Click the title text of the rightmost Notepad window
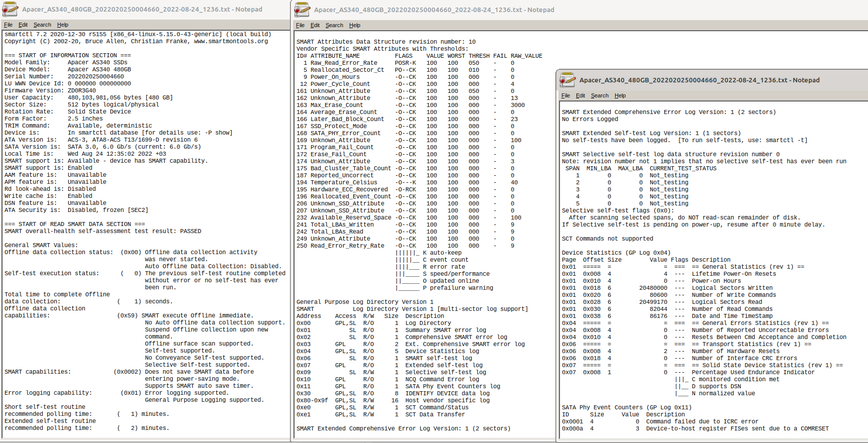 (x=699, y=80)
